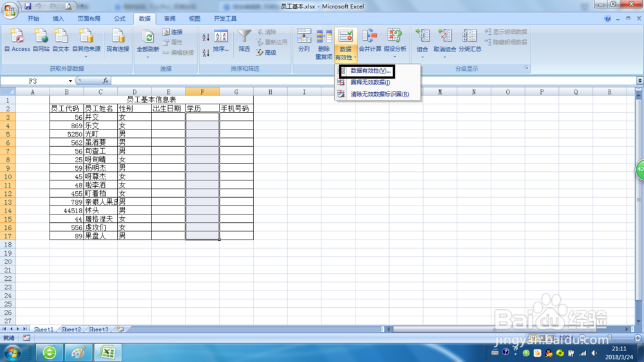Customize Quick Access Toolbar dropdown arrow

[82, 6]
